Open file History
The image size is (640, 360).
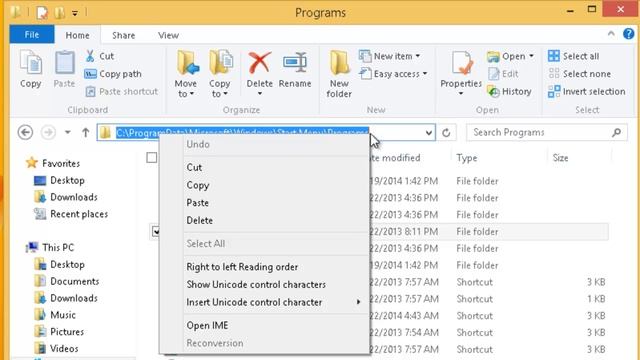(x=509, y=91)
